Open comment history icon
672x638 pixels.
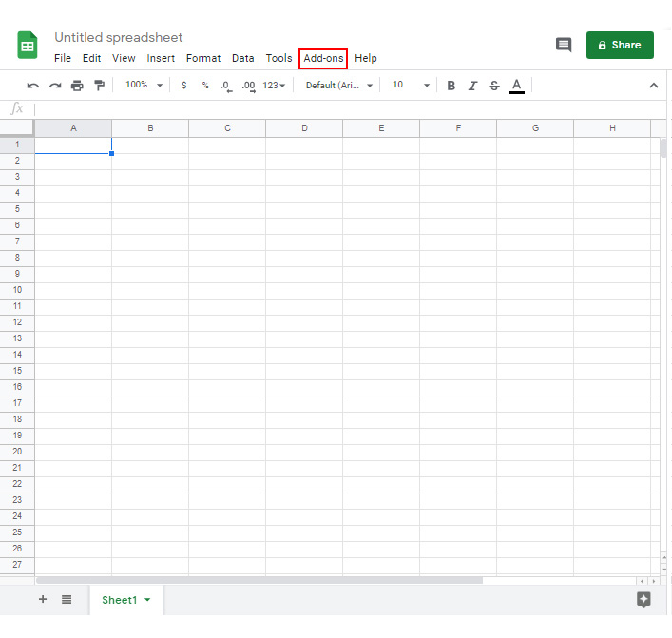click(x=564, y=45)
